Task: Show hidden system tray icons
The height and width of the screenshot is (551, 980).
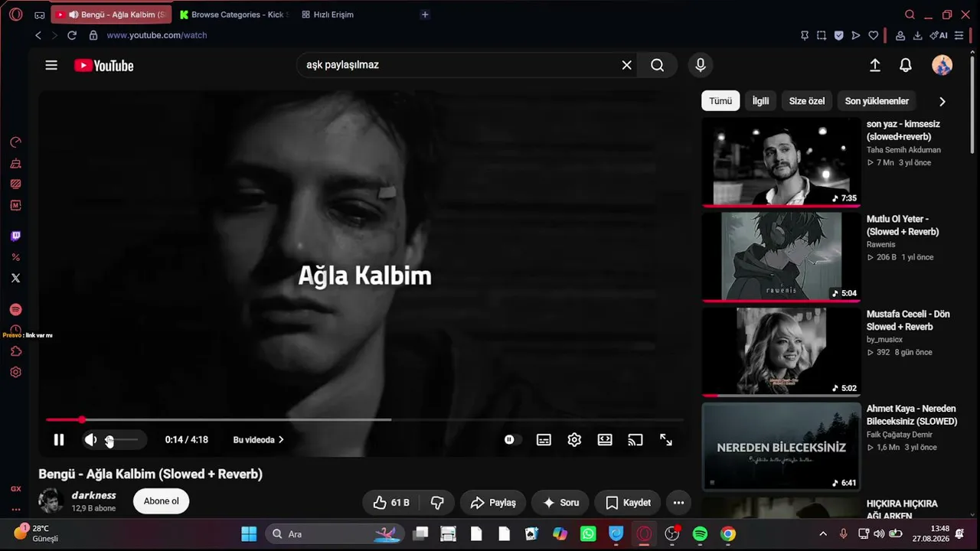Action: 823,534
